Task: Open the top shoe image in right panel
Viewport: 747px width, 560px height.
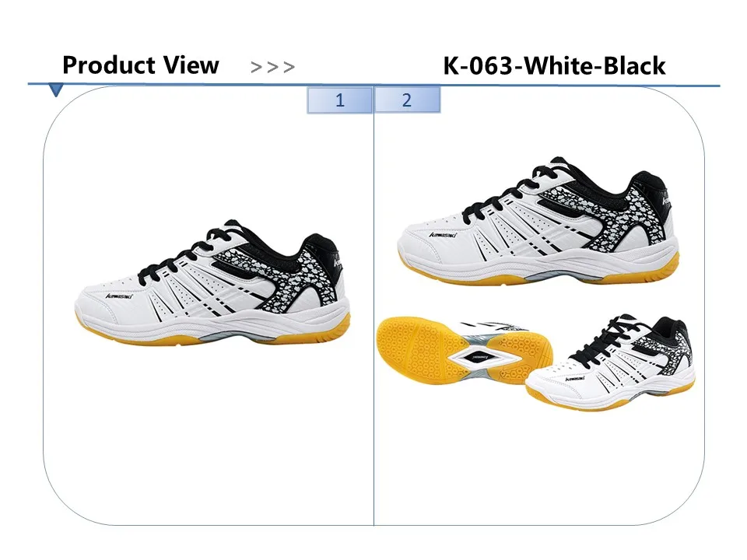Action: 538,221
